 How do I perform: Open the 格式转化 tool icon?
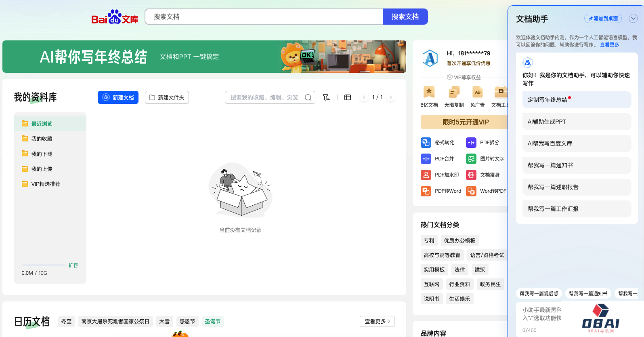click(x=426, y=143)
